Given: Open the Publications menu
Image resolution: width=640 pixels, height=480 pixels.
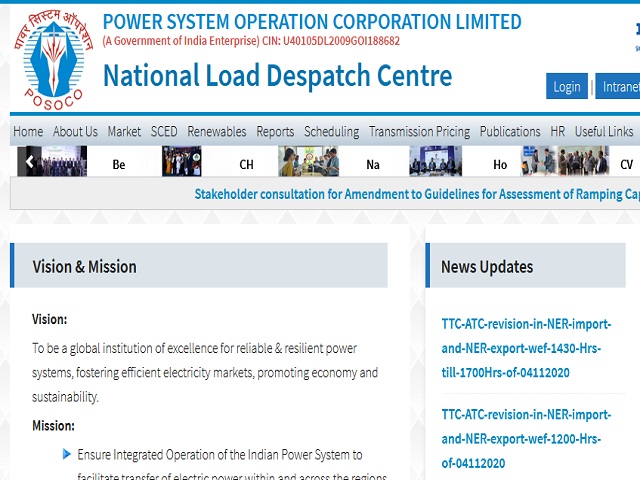Looking at the screenshot, I should [x=510, y=132].
